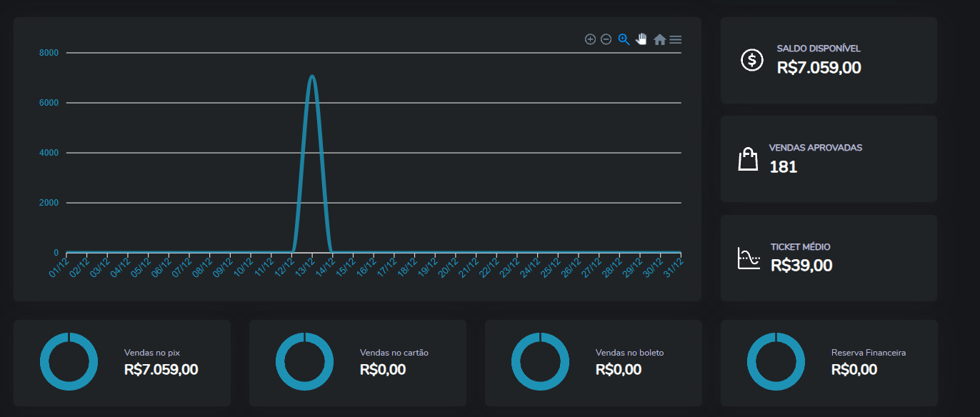The width and height of the screenshot is (980, 417).
Task: Click the chart zoom out minus icon
Action: tap(606, 39)
